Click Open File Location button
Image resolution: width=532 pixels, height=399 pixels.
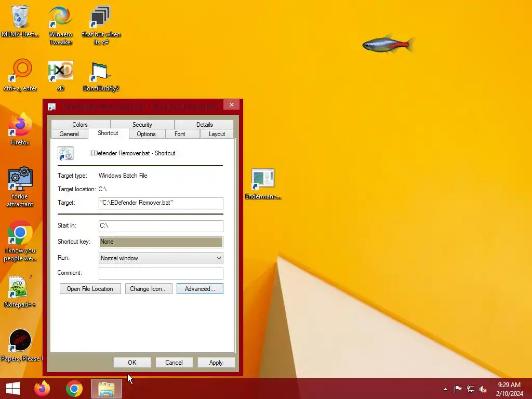[x=90, y=289]
